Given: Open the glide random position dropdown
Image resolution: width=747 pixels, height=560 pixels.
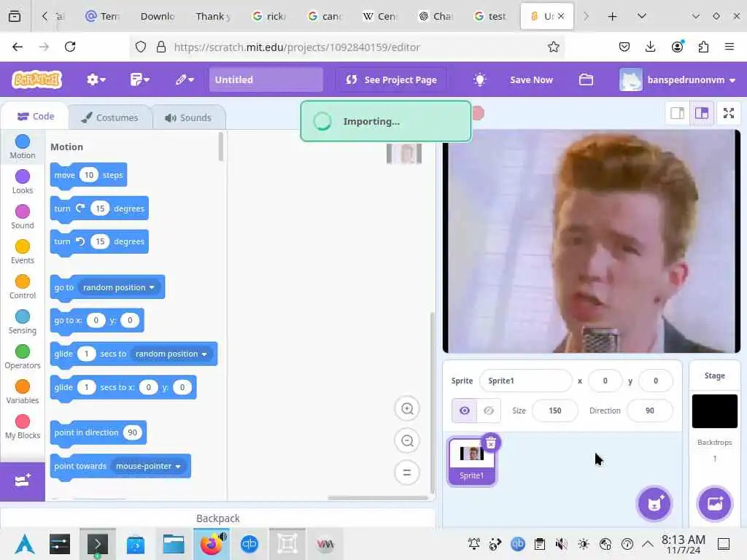Looking at the screenshot, I should pyautogui.click(x=171, y=354).
